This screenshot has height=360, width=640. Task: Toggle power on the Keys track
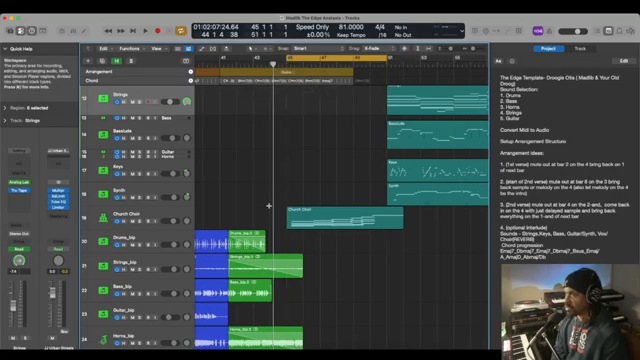pos(117,174)
